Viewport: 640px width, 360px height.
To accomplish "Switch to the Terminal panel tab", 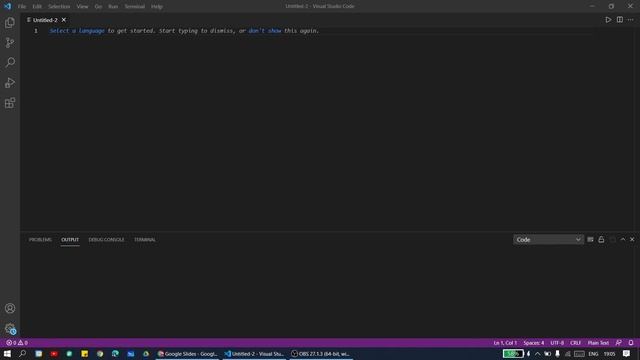I will pyautogui.click(x=144, y=240).
